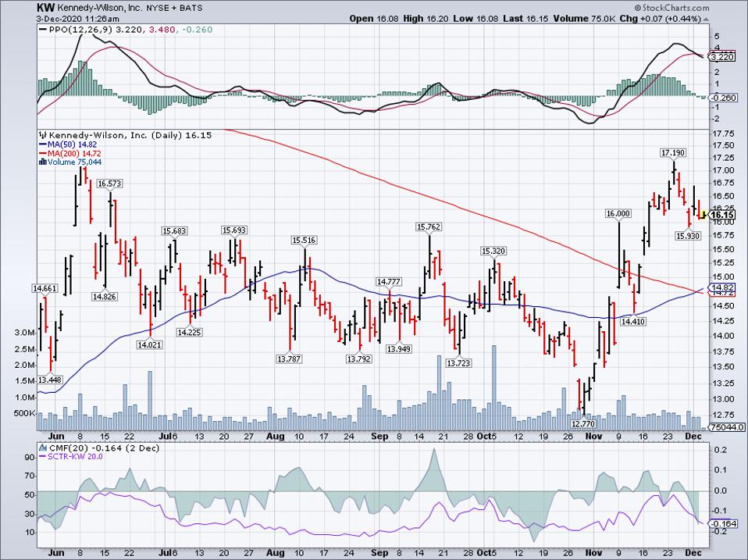The image size is (748, 560).
Task: Click the Volume 75,044 legend entry
Action: [70, 162]
